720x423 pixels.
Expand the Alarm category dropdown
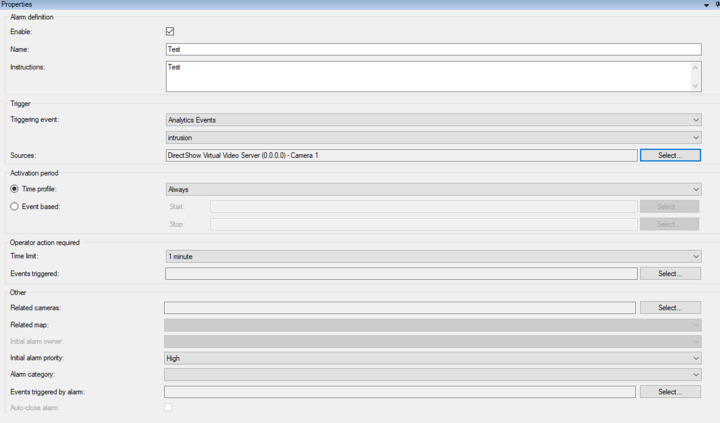click(x=433, y=374)
